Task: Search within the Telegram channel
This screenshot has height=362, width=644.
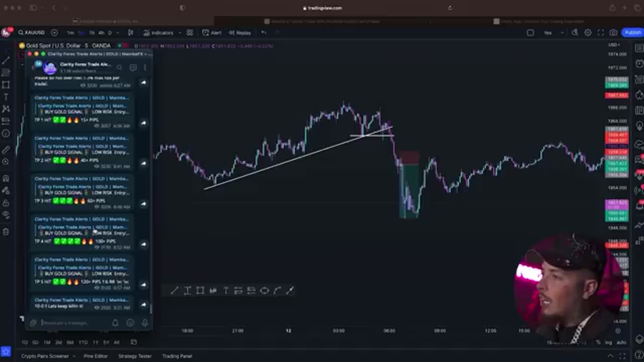Action: point(120,67)
